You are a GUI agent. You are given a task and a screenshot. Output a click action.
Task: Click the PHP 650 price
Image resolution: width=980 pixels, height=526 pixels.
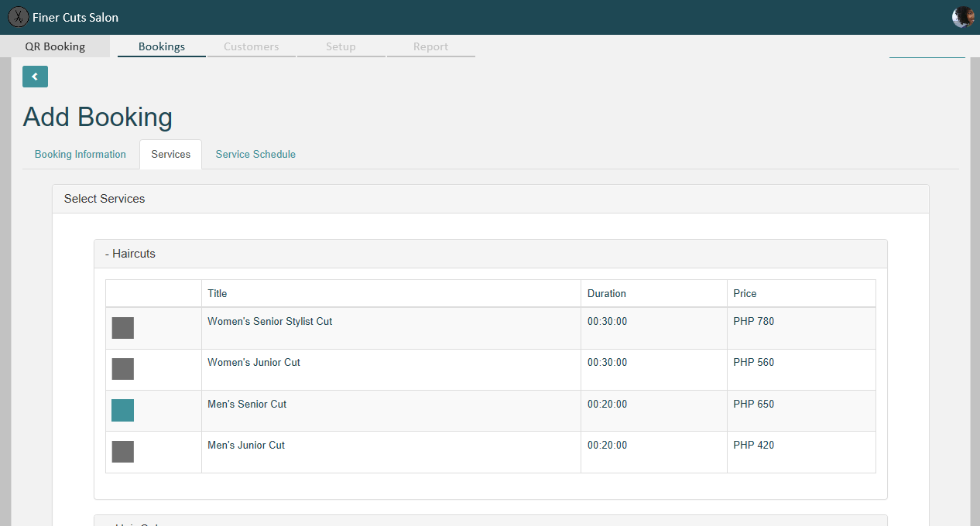point(754,404)
